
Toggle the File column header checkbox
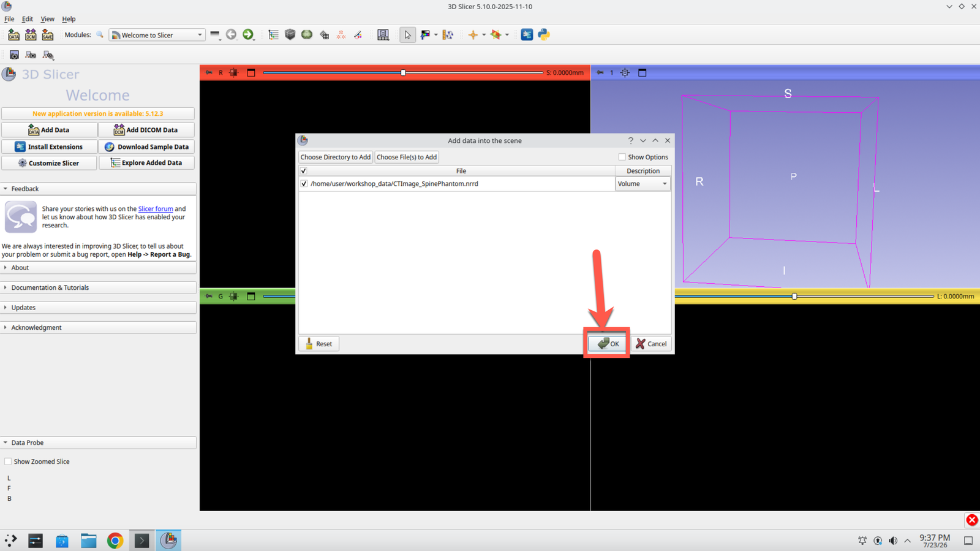click(x=304, y=171)
